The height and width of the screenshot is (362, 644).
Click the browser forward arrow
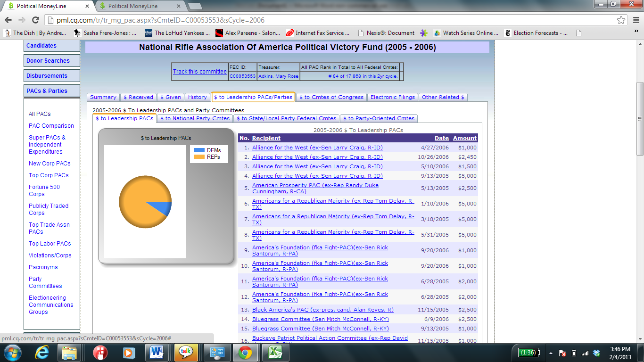point(22,20)
